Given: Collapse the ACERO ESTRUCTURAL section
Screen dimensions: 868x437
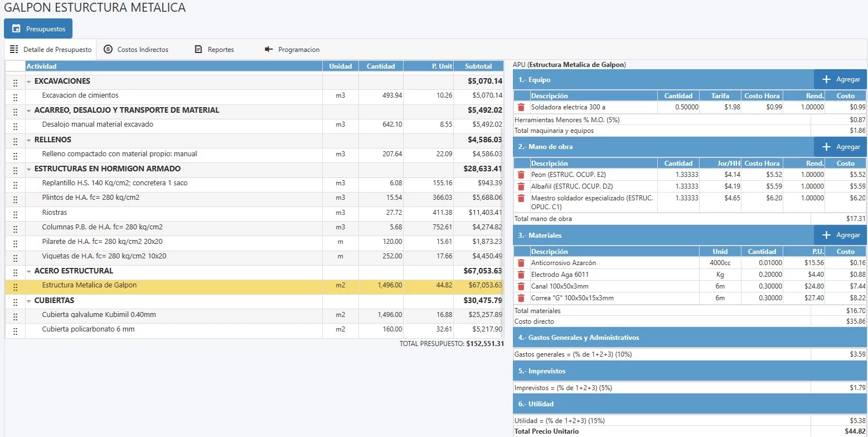Looking at the screenshot, I should [x=29, y=271].
